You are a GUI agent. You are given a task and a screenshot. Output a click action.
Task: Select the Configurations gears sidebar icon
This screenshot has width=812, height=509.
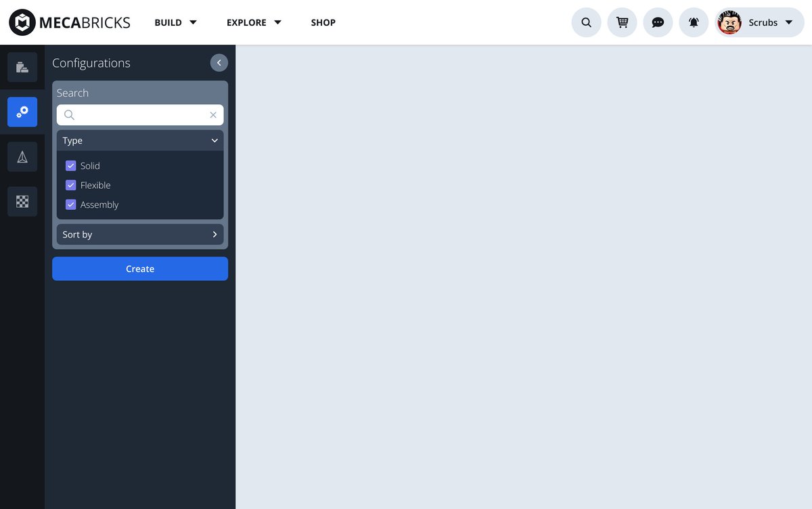[x=22, y=112]
